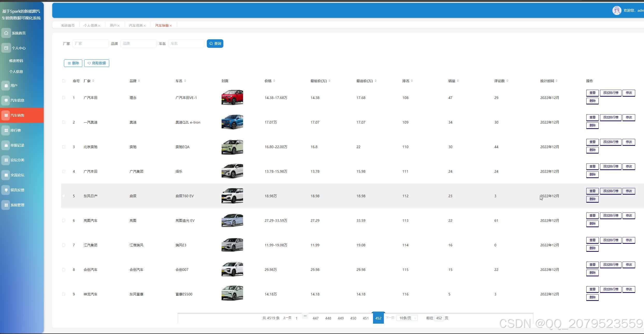This screenshot has height=334, width=644.
Task: Close the 汽车信息 tab with its X
Action: [145, 26]
